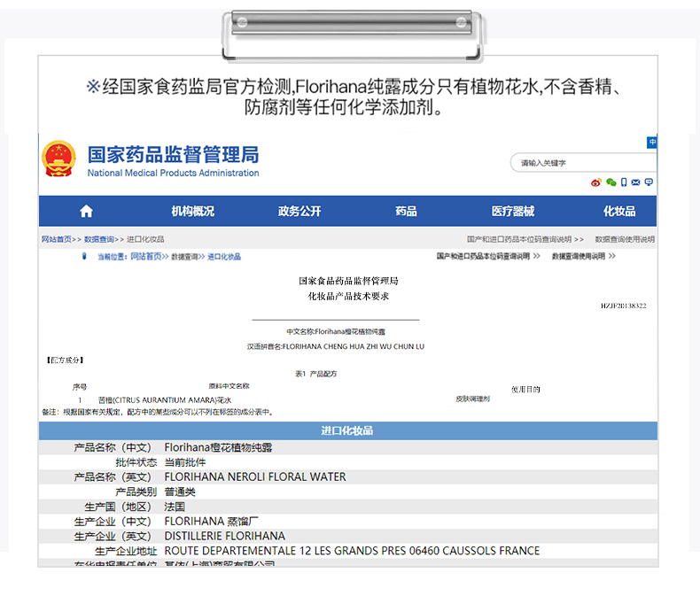Click the FLORIHANA 蒸馏厂 manufacturer value

click(211, 522)
